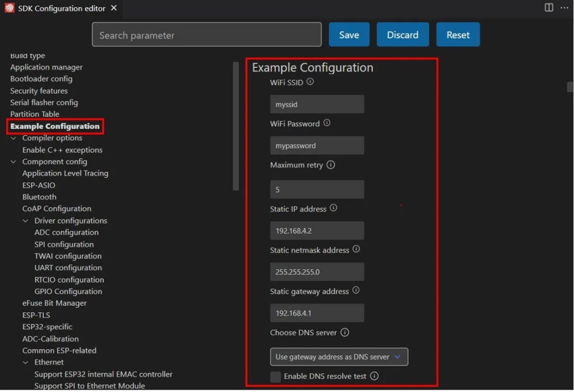Click the Static gateway address info icon
This screenshot has height=392, width=574.
point(357,291)
